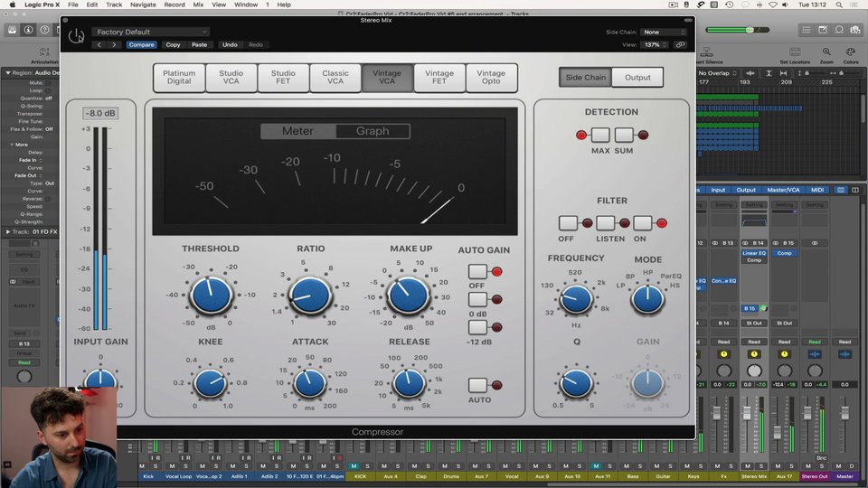The width and height of the screenshot is (868, 488).
Task: Click the Zoom tool icon
Action: pyautogui.click(x=826, y=52)
